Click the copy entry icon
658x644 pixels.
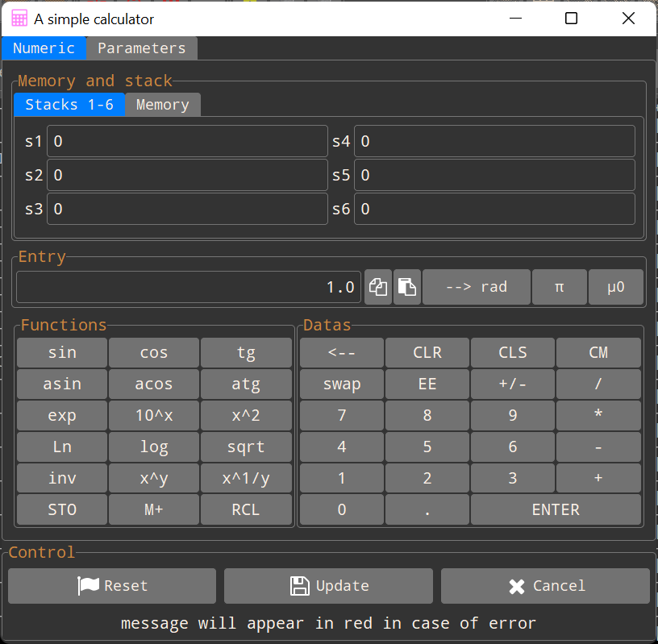tap(378, 287)
